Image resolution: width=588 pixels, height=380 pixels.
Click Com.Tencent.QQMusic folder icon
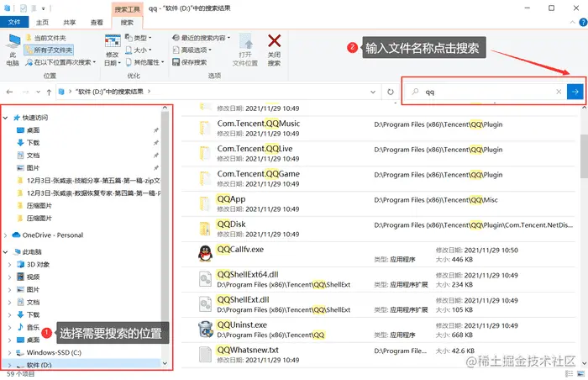pyautogui.click(x=205, y=128)
